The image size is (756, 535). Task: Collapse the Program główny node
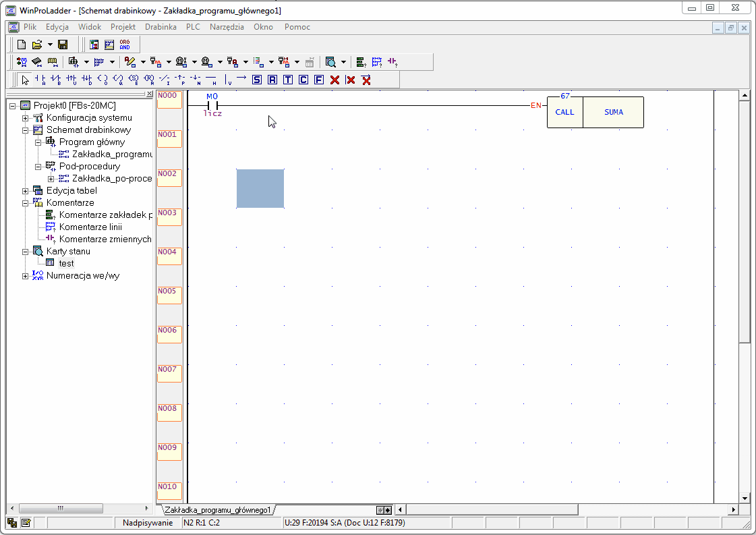(x=38, y=142)
